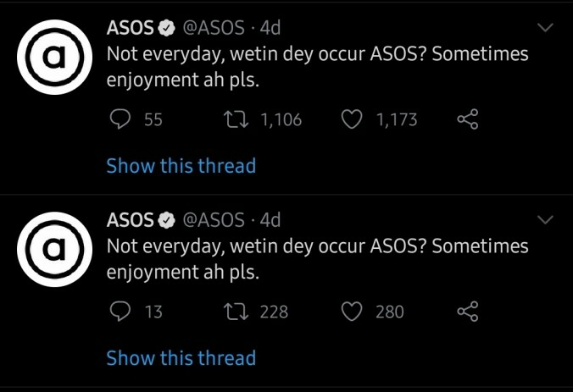Share the first ASOS tweet
The width and height of the screenshot is (573, 392).
click(x=468, y=120)
